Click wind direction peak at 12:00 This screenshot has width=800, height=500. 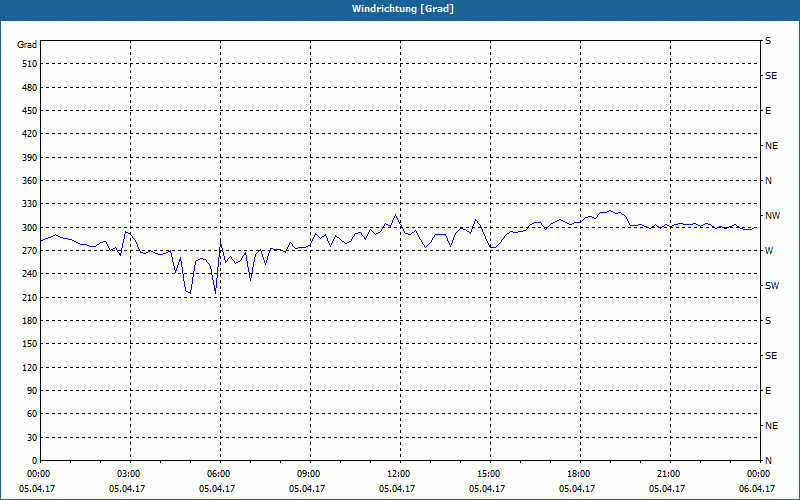[x=395, y=214]
